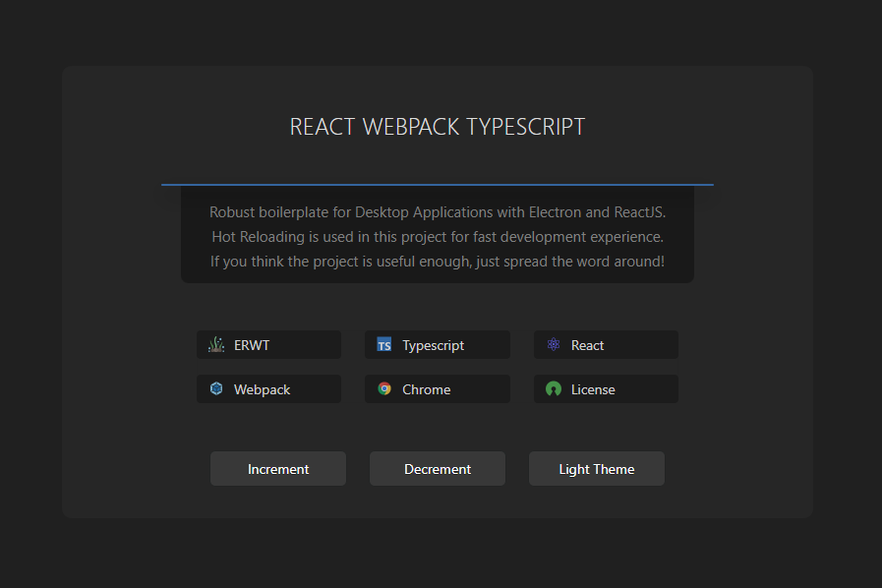The image size is (882, 588).
Task: Click the "Hot Reloading is used" line
Action: (437, 237)
